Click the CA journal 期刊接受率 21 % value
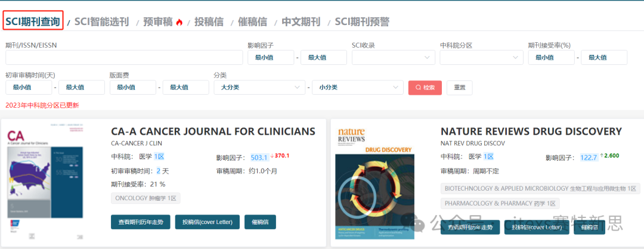This screenshot has height=249, width=644. 156,184
